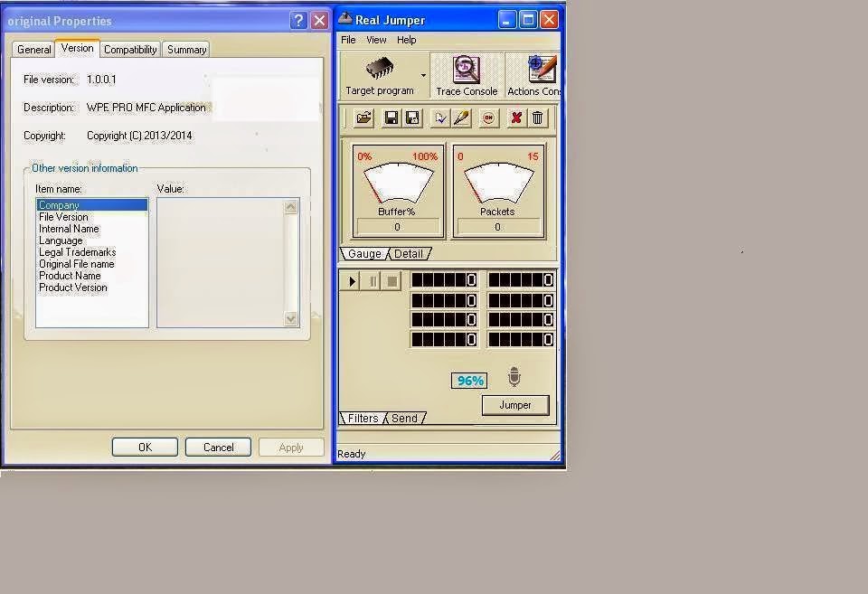Viewport: 868px width, 594px height.
Task: Click the Real Jumper resize grip corner
Action: [554, 455]
